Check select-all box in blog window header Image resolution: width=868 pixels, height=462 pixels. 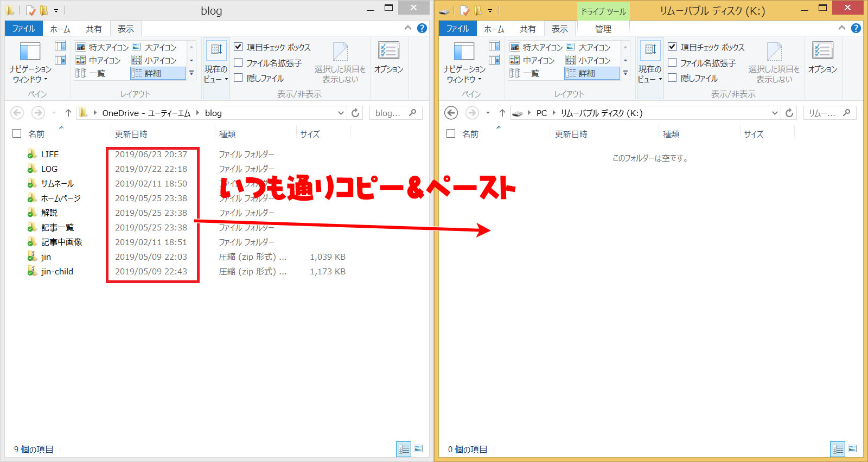click(x=17, y=133)
